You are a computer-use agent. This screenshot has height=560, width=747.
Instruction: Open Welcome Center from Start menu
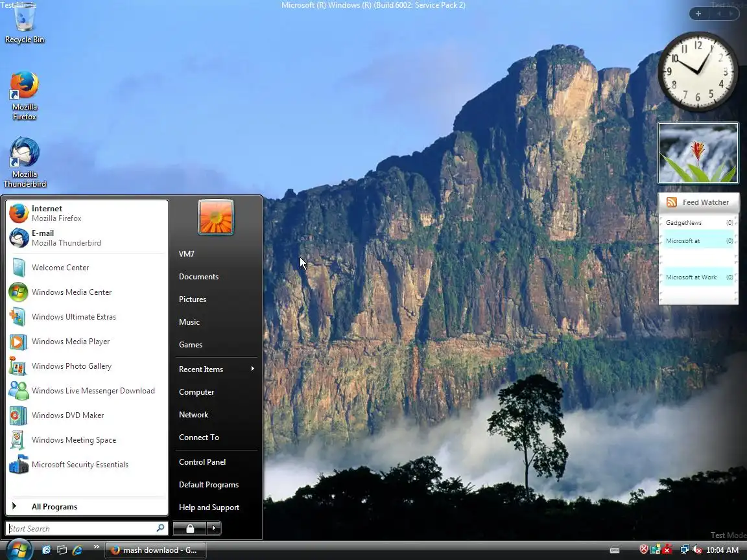(87, 268)
